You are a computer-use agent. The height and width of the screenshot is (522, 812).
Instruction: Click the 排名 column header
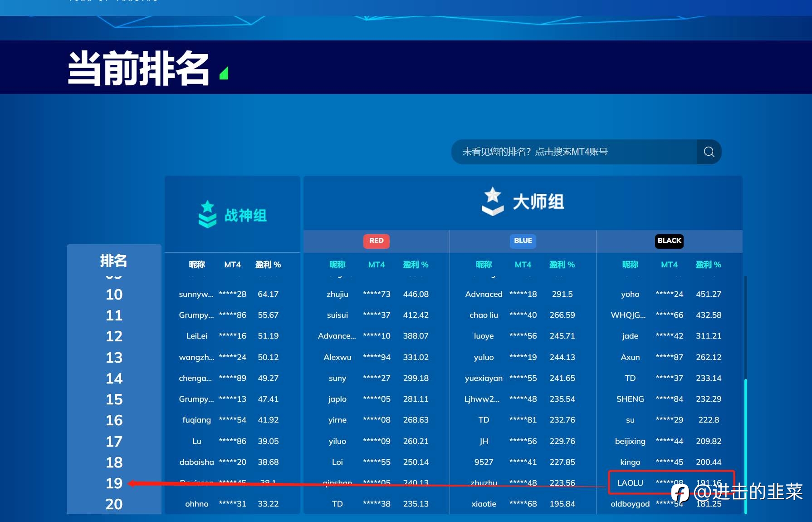pyautogui.click(x=113, y=261)
